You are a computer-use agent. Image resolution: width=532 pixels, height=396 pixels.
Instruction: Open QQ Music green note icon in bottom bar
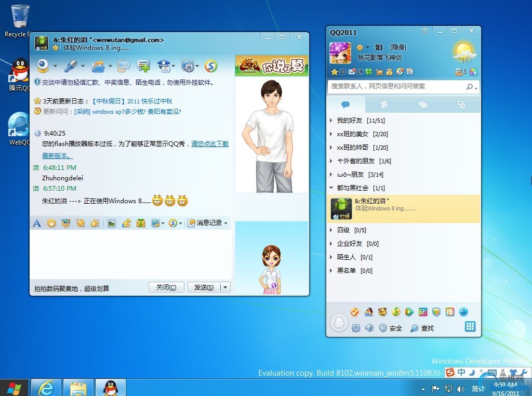[x=395, y=311]
